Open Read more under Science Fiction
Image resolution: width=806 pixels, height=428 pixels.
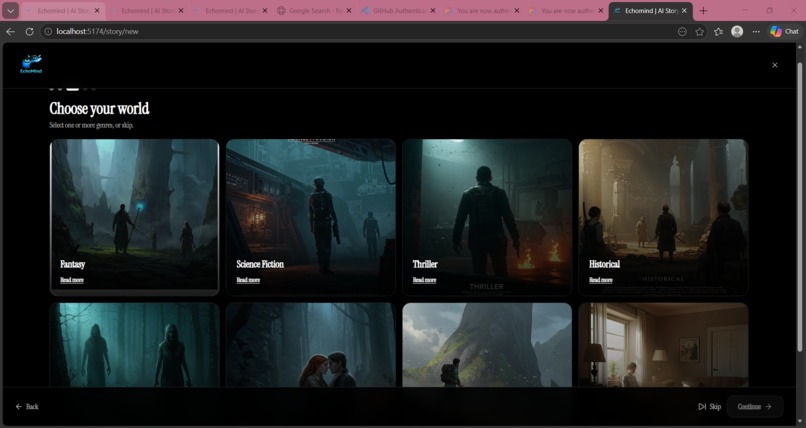[248, 280]
